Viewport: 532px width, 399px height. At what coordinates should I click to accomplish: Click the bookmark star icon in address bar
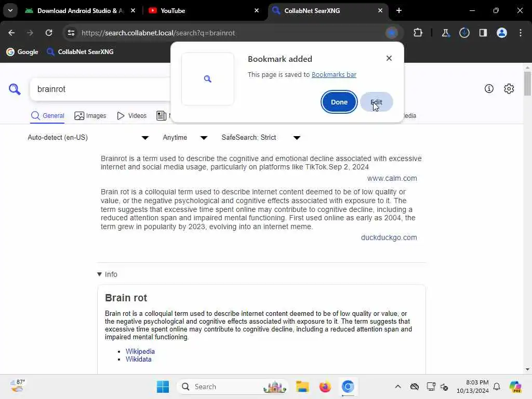pyautogui.click(x=392, y=33)
